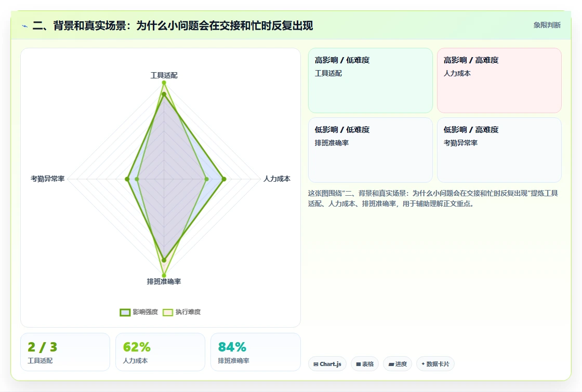Open the 低影响 / 低难度 quadrant card
The height and width of the screenshot is (392, 582).
point(371,150)
